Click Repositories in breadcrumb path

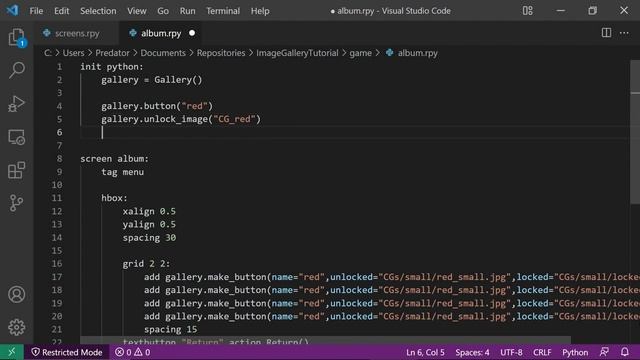221,53
